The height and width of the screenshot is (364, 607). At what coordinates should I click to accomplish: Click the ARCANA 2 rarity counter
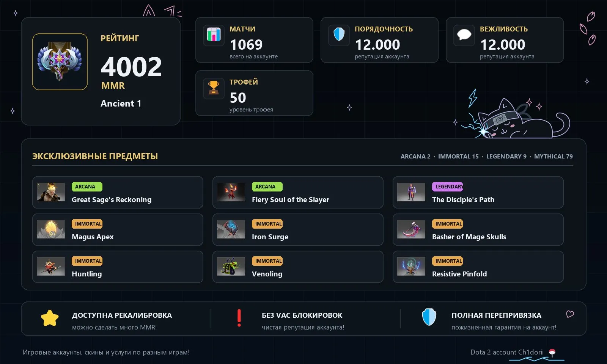[x=415, y=156]
